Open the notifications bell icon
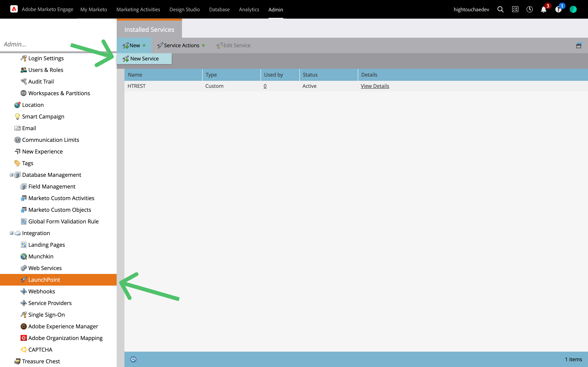 [x=543, y=10]
